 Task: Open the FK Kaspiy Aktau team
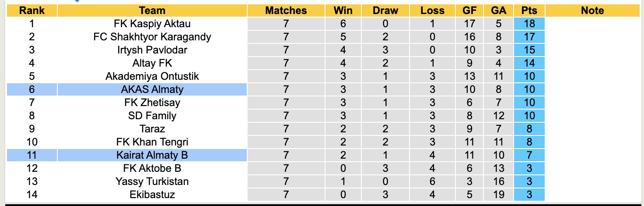coord(152,24)
